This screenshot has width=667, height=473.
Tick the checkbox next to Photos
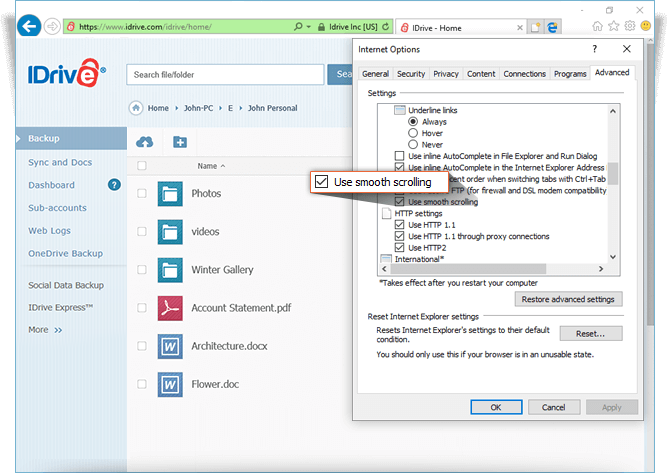click(x=142, y=194)
